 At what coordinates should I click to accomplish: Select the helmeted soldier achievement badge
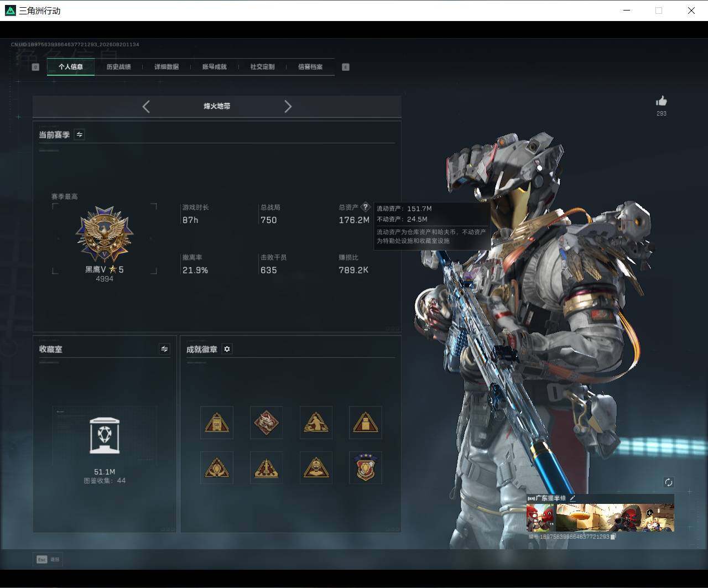point(316,468)
